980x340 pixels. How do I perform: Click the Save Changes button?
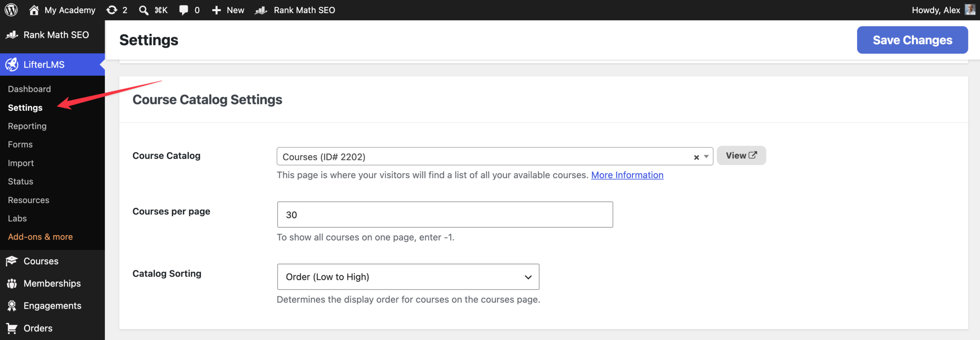click(x=912, y=40)
